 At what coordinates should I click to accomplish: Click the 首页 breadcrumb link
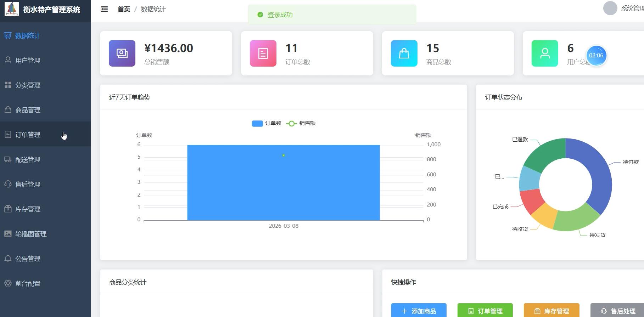pyautogui.click(x=124, y=9)
